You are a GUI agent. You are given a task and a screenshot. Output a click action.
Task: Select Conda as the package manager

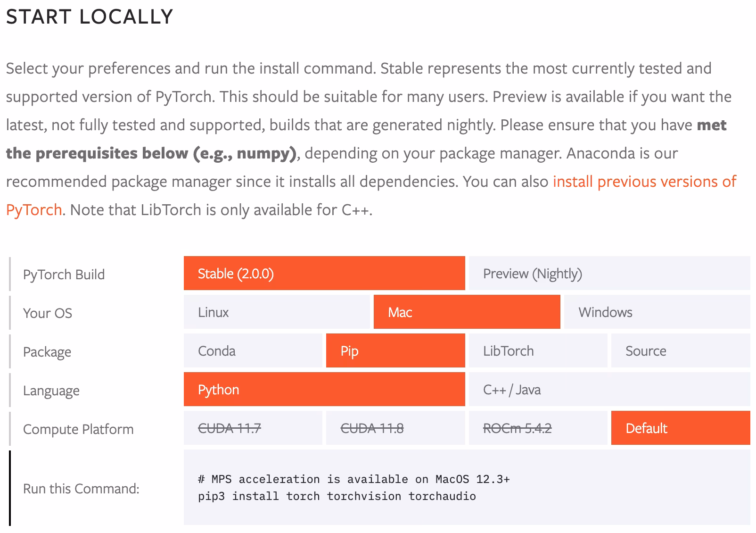(253, 351)
